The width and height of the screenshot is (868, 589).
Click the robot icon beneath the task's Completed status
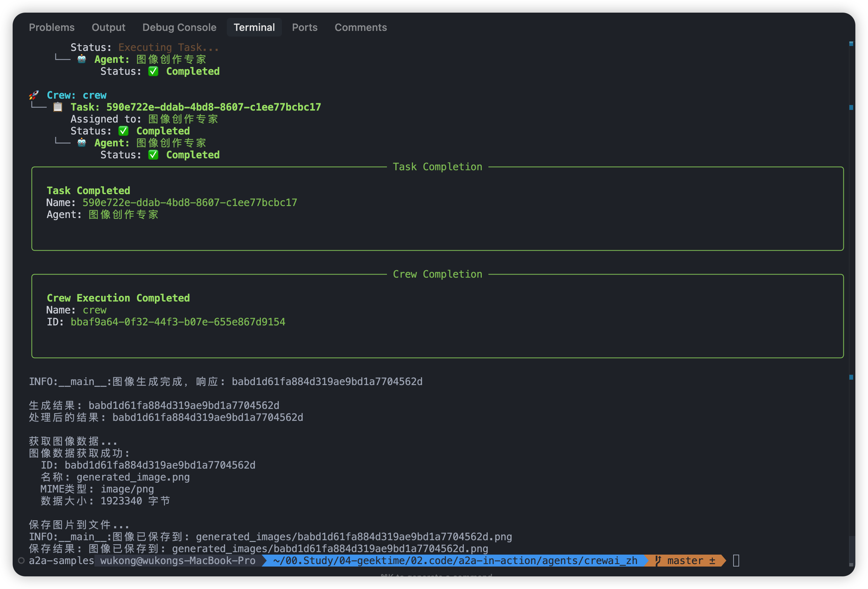coord(81,143)
